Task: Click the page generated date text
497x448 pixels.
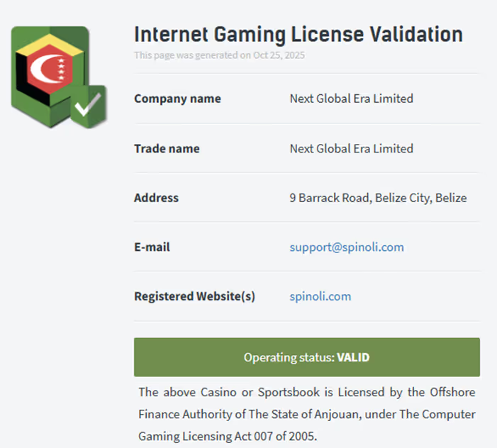Action: click(x=219, y=55)
